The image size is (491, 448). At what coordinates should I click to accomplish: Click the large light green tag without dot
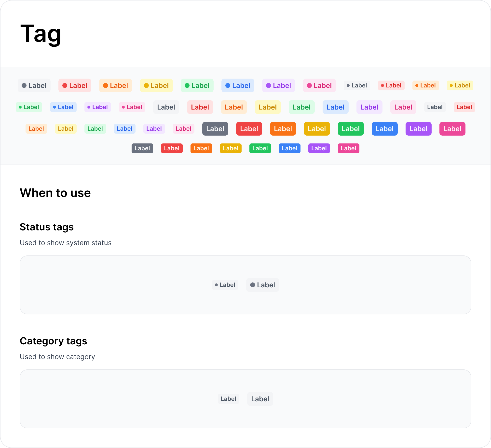[x=302, y=107]
